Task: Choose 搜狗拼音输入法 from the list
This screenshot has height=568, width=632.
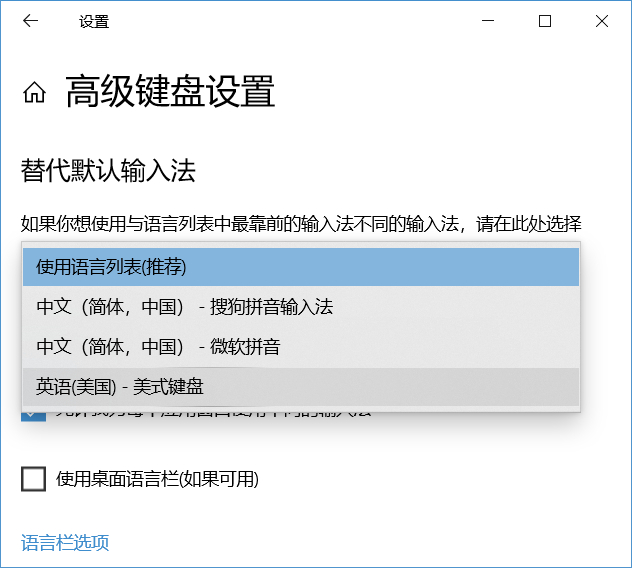Action: point(301,307)
